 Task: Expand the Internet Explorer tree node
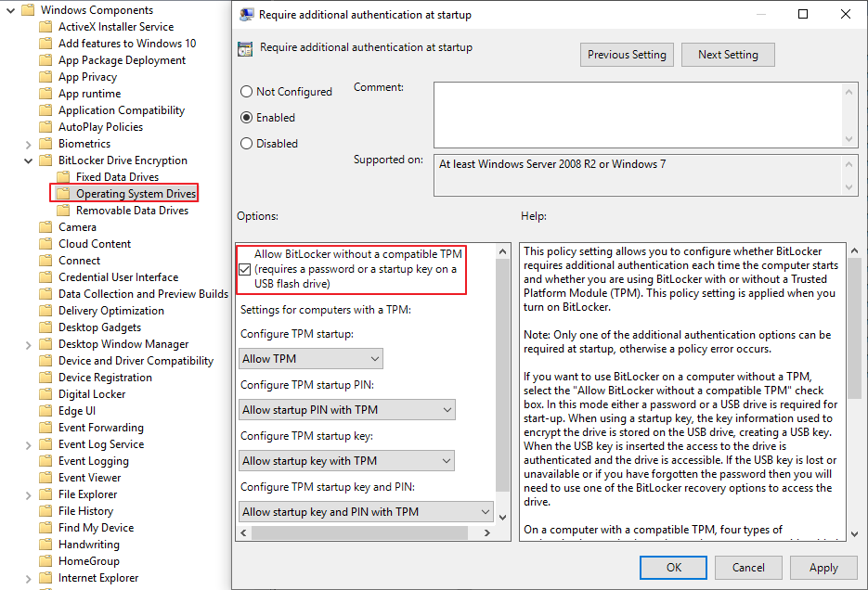pyautogui.click(x=28, y=579)
